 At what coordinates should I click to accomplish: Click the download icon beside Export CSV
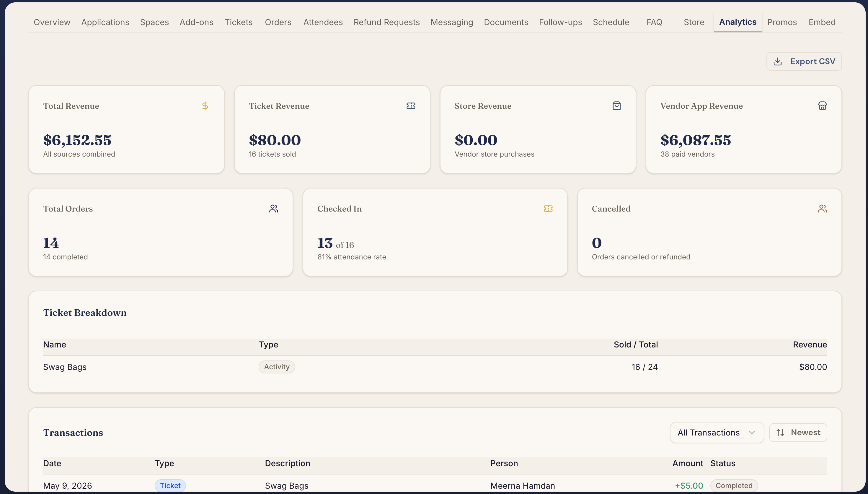778,61
